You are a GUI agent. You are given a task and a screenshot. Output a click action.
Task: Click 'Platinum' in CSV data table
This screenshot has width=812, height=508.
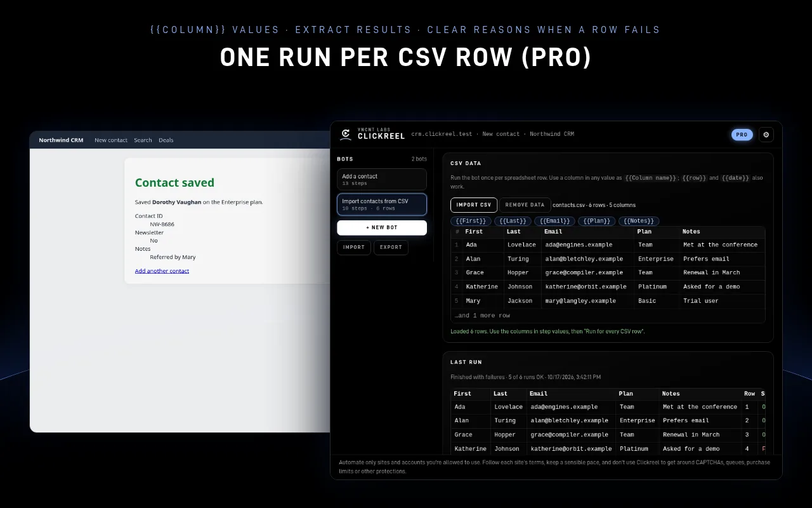coord(652,287)
